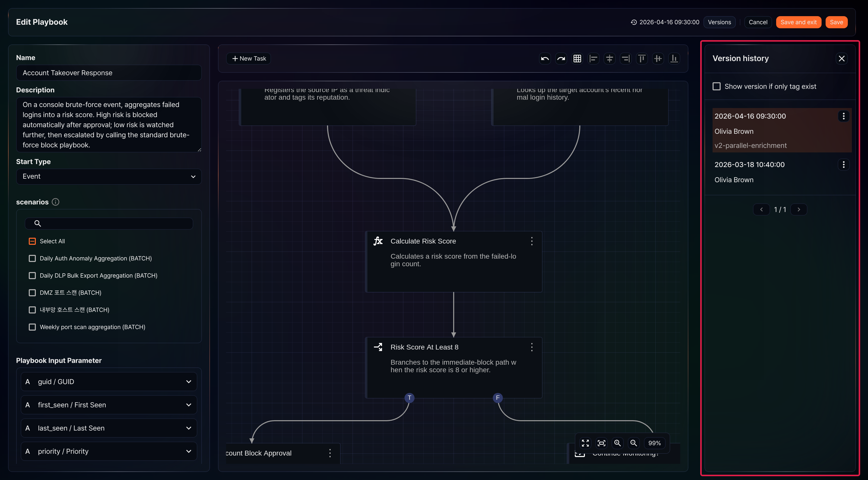
Task: Click the scenarios info icon
Action: coord(56,202)
